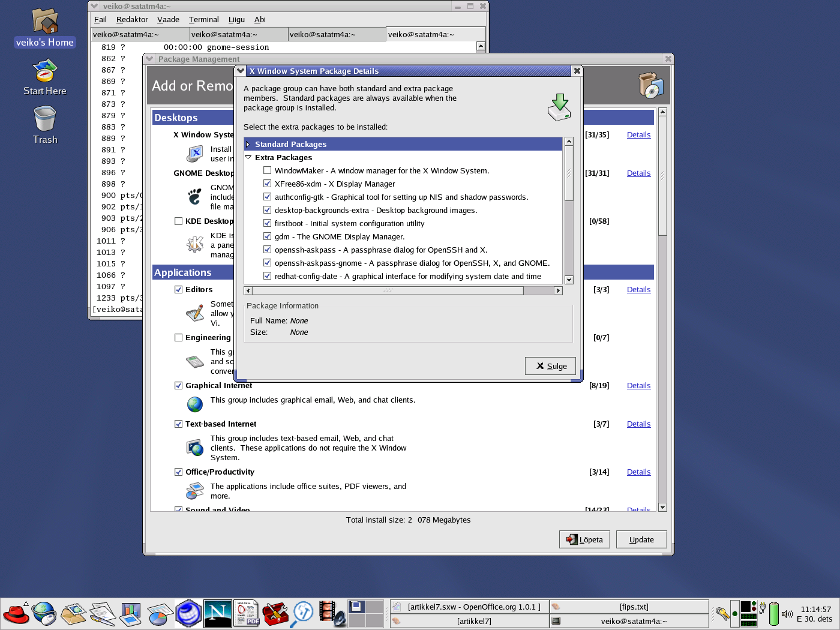
Task: Switch to the artikkel7.sxw OpenOffice taskbar window
Action: tap(469, 607)
